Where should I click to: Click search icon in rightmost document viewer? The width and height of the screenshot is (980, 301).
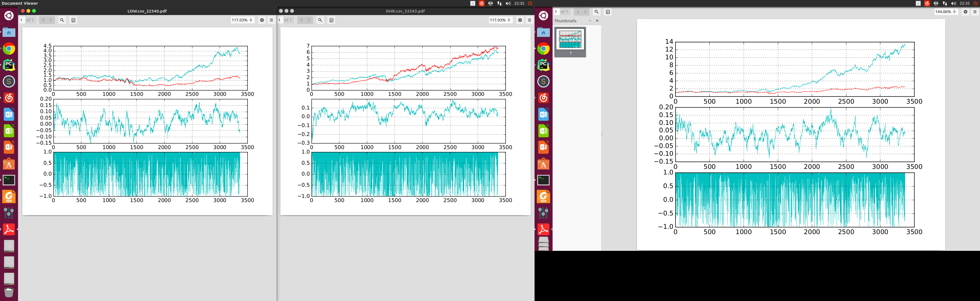pos(597,12)
